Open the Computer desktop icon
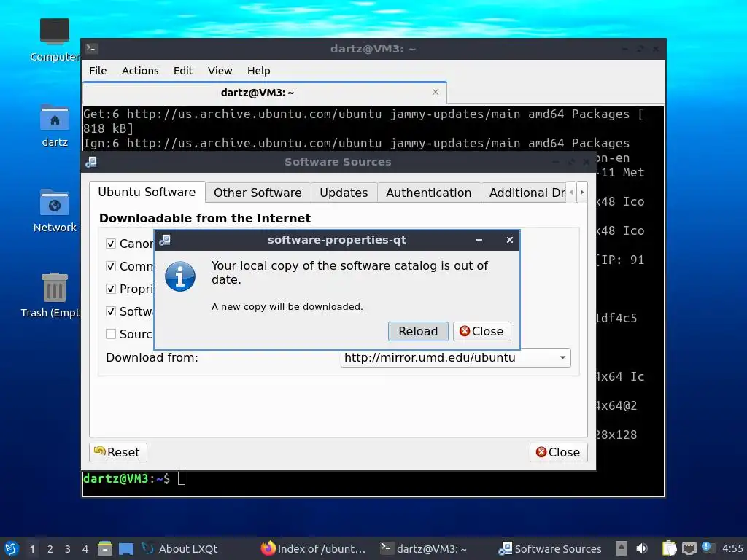The height and width of the screenshot is (560, 747). tap(54, 41)
